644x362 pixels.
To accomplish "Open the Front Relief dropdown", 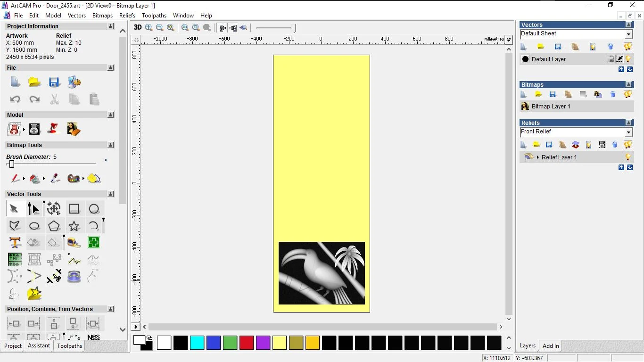I will (628, 132).
